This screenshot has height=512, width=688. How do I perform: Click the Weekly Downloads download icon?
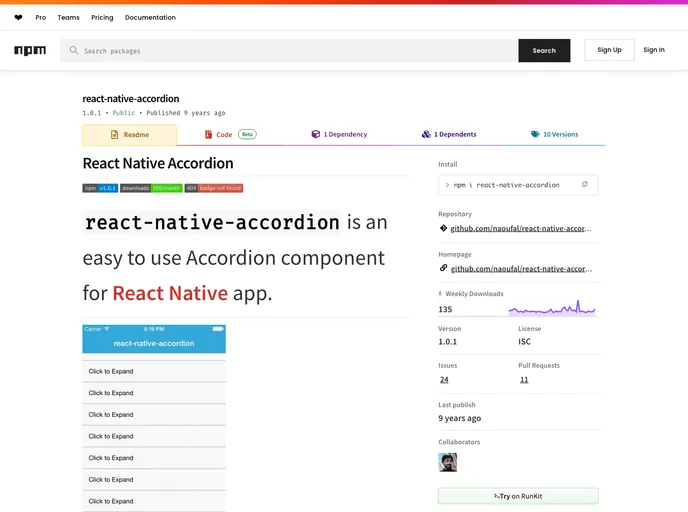[x=440, y=294]
